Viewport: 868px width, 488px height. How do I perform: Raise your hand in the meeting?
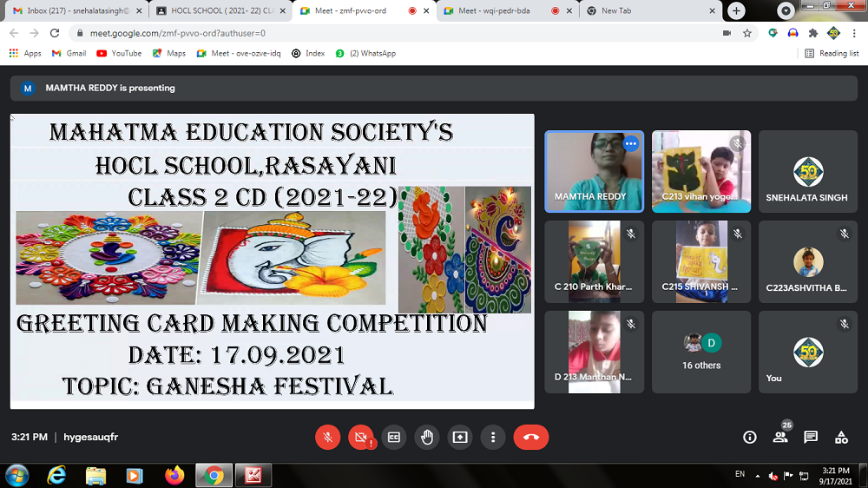(x=426, y=438)
